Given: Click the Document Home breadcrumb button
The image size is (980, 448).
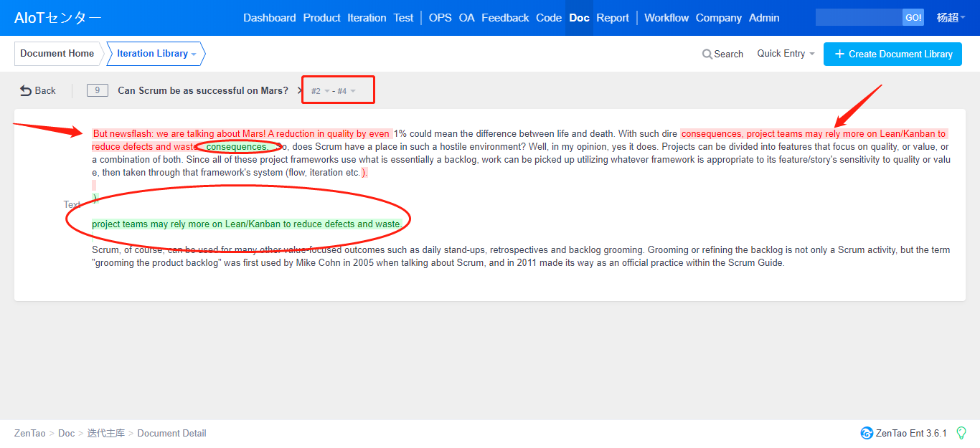Looking at the screenshot, I should coord(57,54).
